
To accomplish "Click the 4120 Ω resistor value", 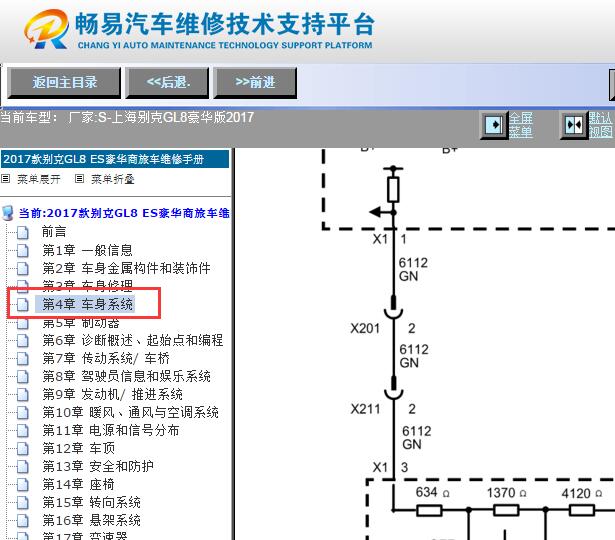I will [x=582, y=493].
